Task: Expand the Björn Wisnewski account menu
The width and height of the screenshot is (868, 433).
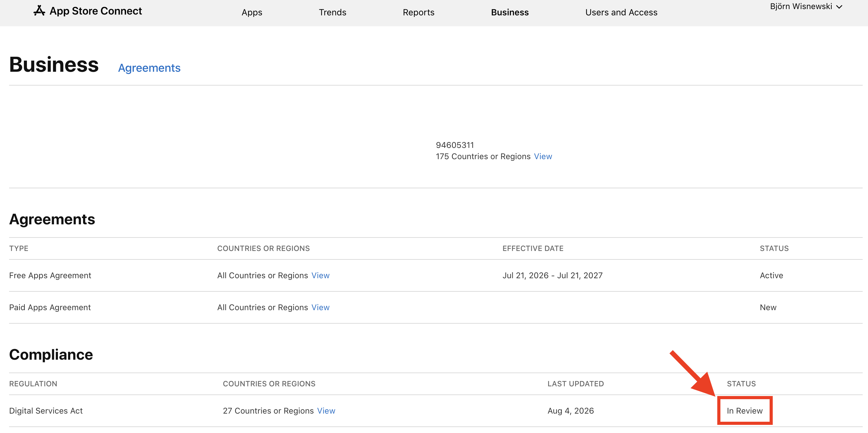Action: (x=806, y=6)
